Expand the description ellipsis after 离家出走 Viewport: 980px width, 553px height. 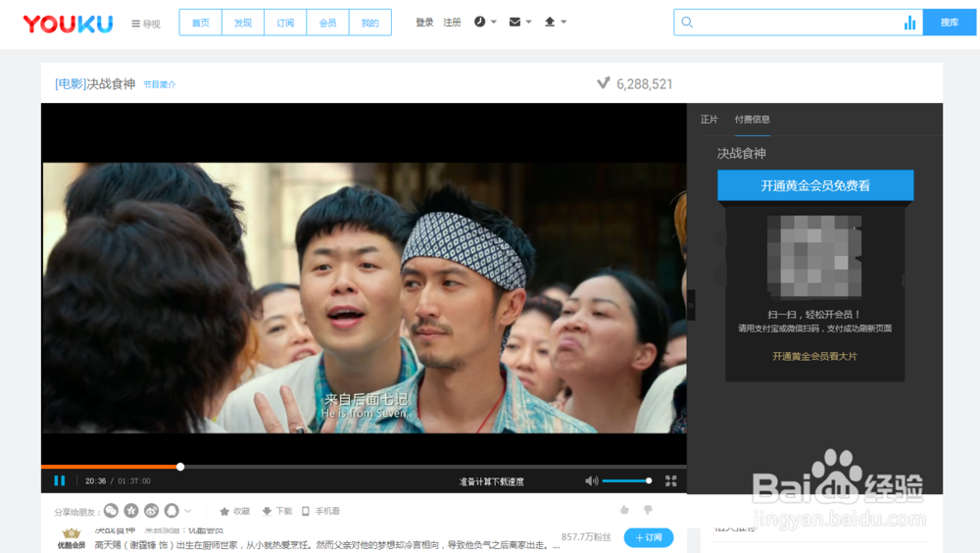pyautogui.click(x=557, y=545)
